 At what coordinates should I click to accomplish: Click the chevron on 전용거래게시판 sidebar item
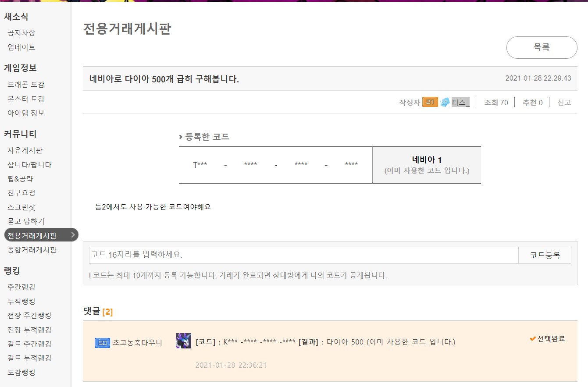tap(73, 235)
